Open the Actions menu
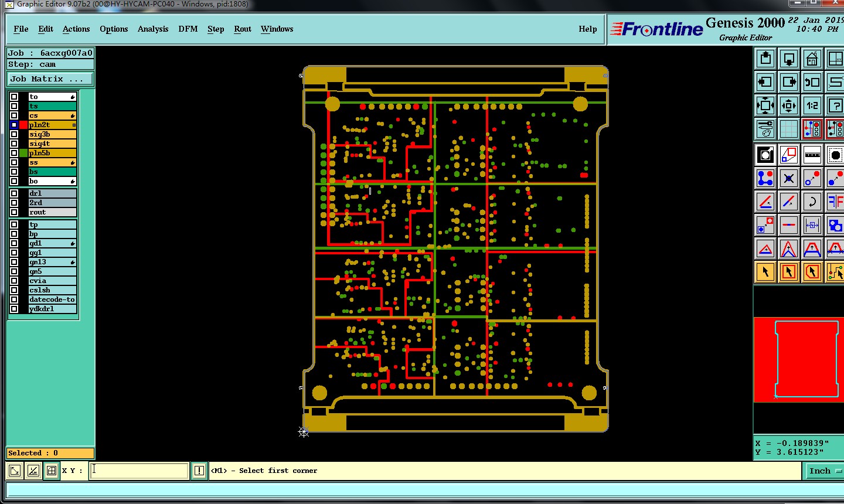The image size is (844, 504). 76,29
